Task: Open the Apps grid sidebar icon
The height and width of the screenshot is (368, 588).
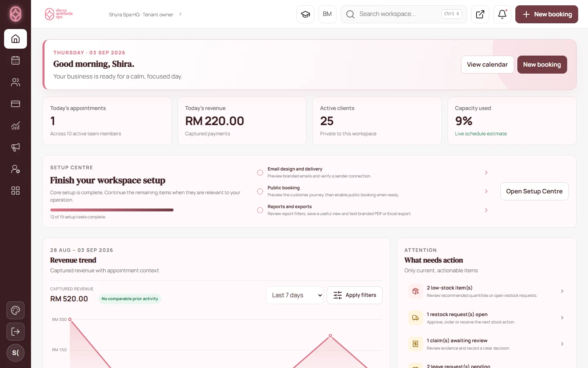Action: pos(16,191)
